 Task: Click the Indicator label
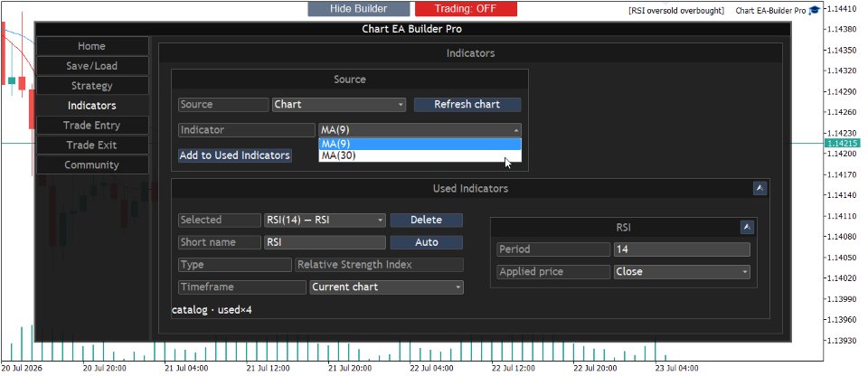[246, 130]
